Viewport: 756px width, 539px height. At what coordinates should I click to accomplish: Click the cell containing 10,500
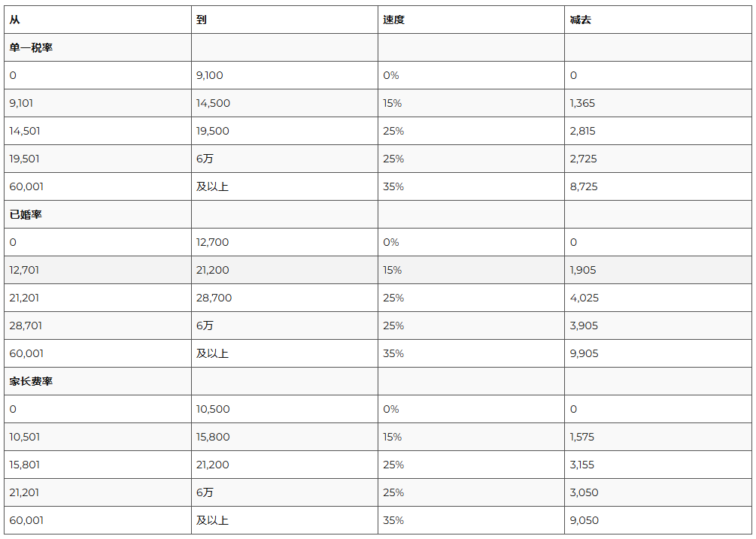pos(213,409)
